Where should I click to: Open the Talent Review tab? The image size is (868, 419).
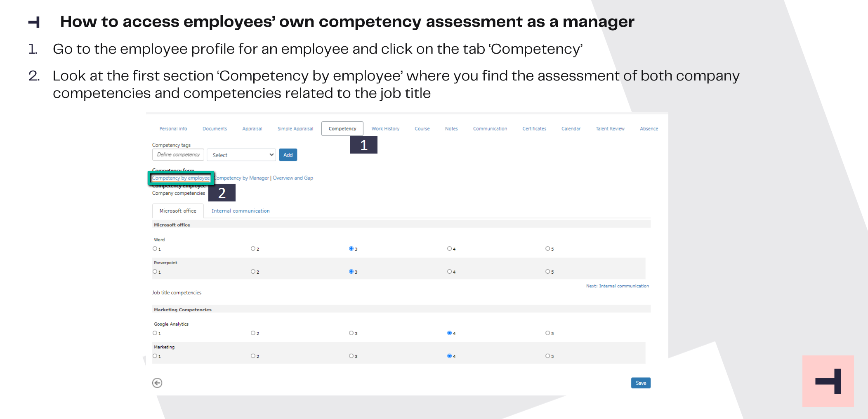[610, 129]
